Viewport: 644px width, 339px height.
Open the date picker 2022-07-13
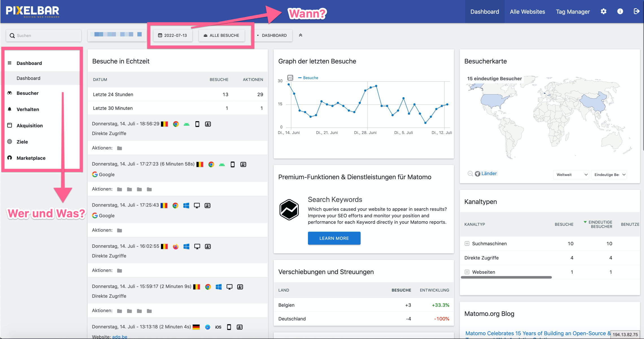[173, 35]
